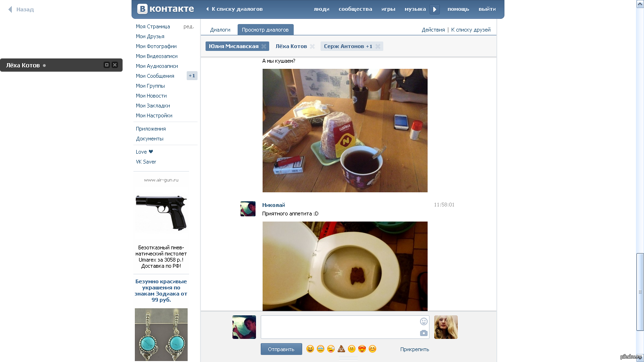
Task: Go back via the Назад arrow
Action: [21, 9]
